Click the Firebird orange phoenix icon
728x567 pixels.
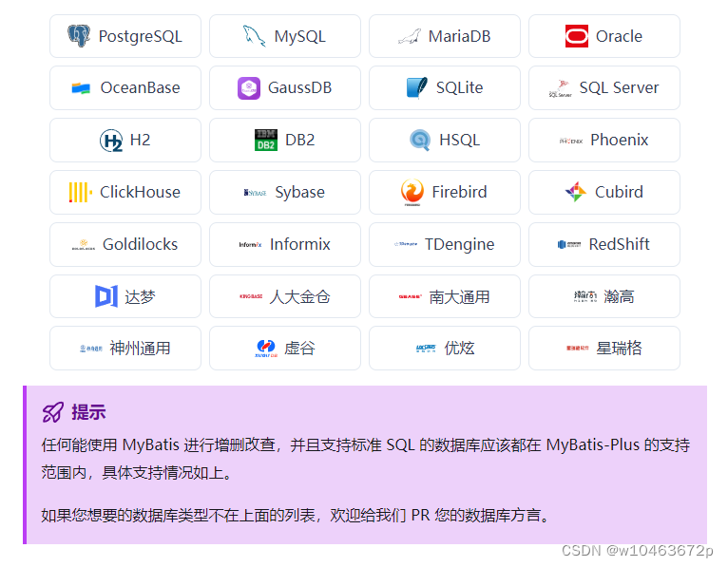pos(412,192)
